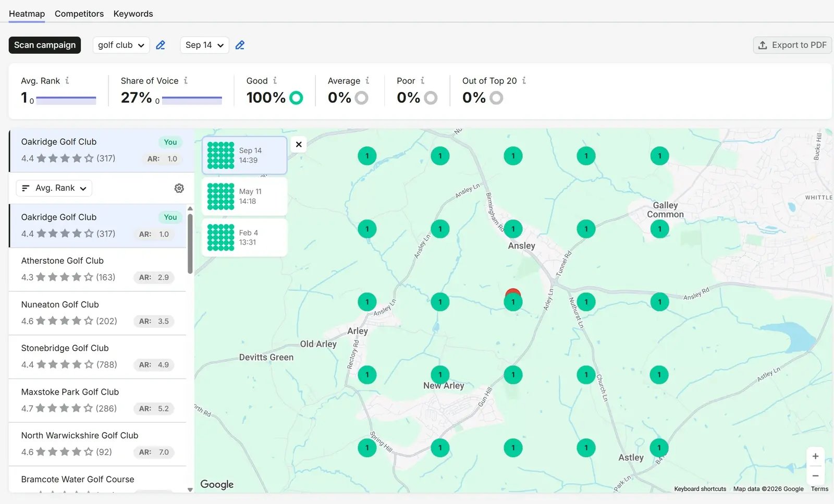Select Stonebridge Golf Club competitor row
834x504 pixels.
coord(97,357)
